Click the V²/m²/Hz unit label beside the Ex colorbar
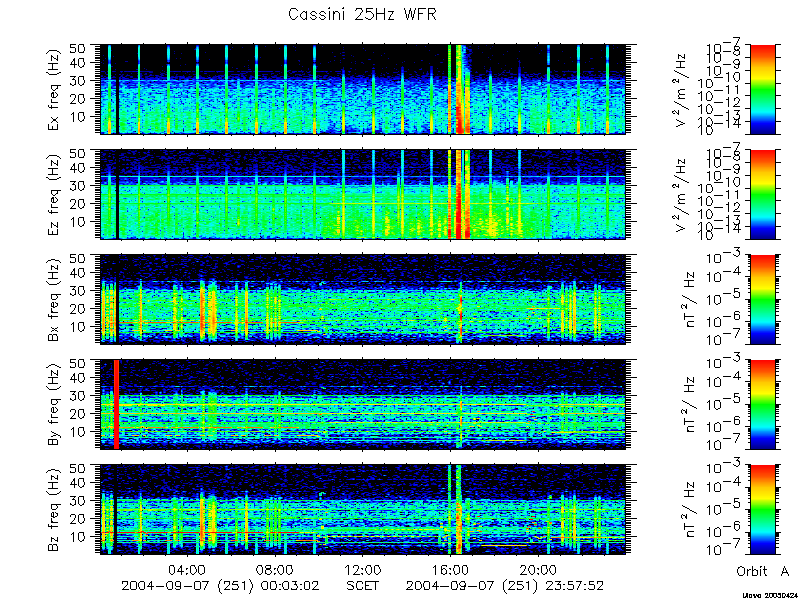The height and width of the screenshot is (600, 800). pos(682,89)
